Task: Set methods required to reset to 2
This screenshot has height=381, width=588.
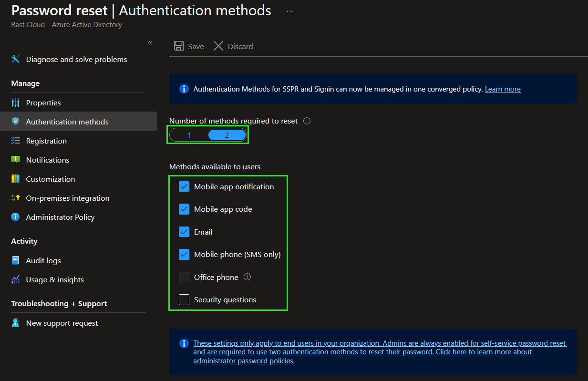Action: click(x=227, y=135)
